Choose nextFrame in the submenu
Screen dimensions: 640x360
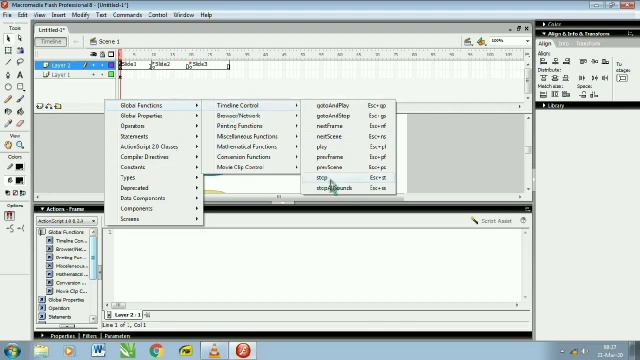tap(349, 126)
